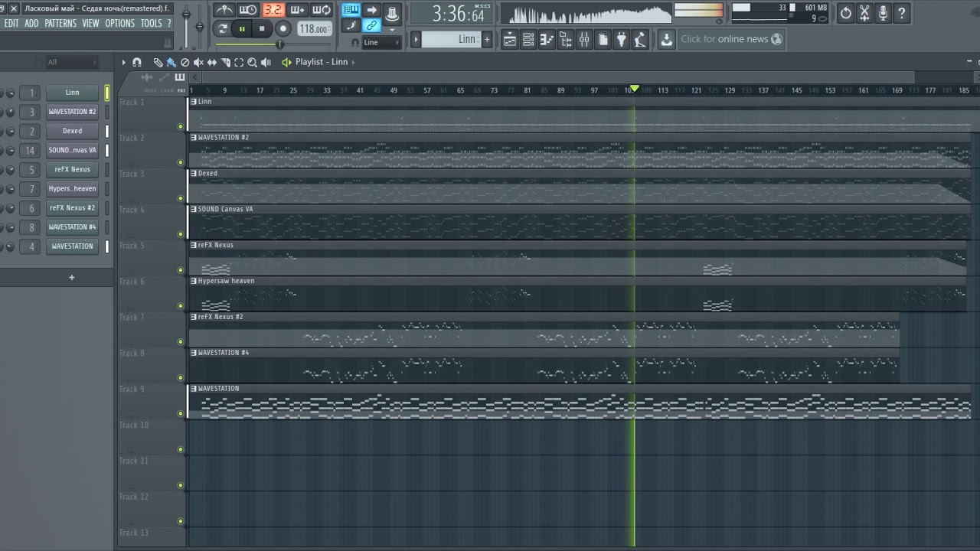
Task: Open menu arrow left of pattern selector
Action: (416, 39)
